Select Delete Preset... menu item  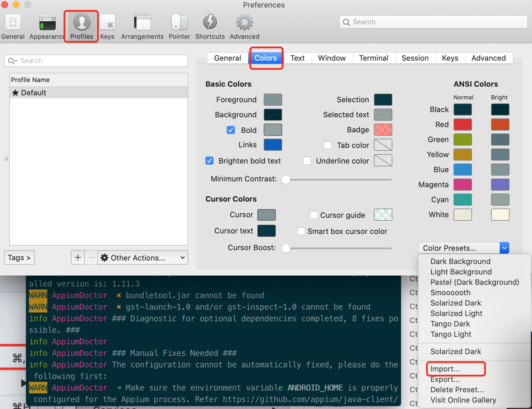(474, 390)
